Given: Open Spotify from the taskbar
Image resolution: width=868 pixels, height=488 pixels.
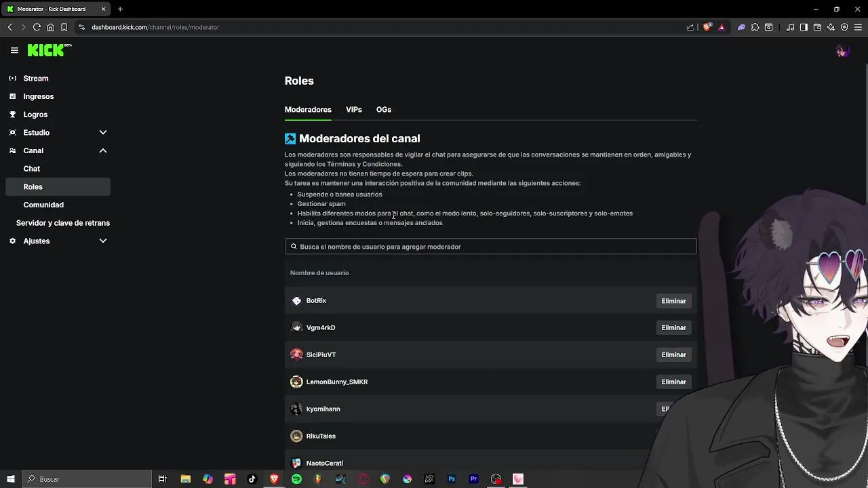Looking at the screenshot, I should point(296,479).
